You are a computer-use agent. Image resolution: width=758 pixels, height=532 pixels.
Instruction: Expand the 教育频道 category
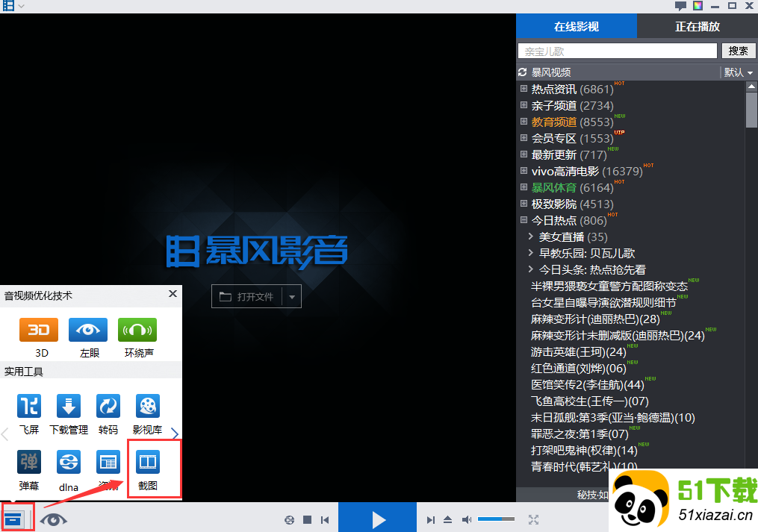click(x=523, y=122)
